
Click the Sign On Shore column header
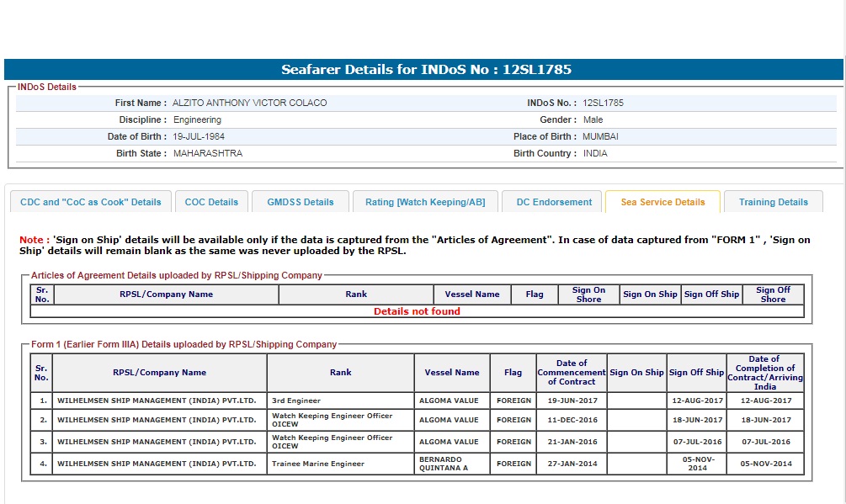click(588, 294)
